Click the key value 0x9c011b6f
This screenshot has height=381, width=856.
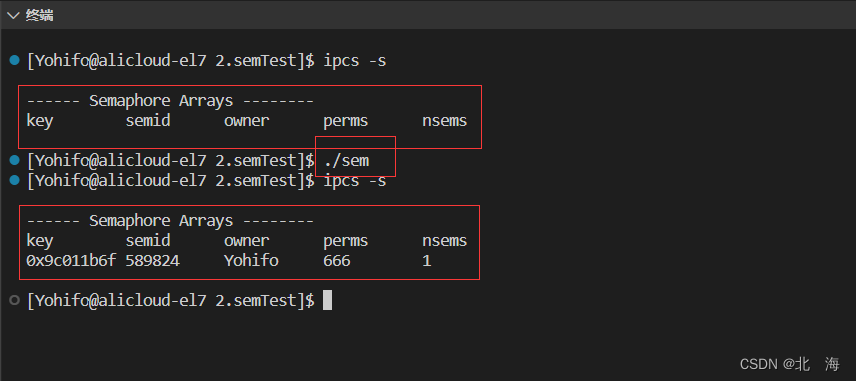(71, 260)
